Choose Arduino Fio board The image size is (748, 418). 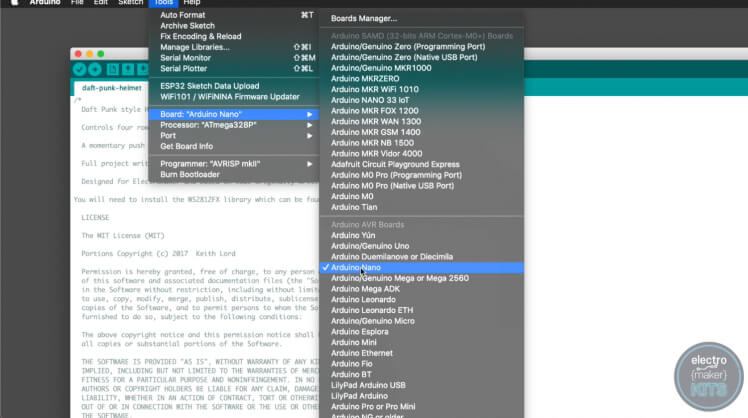pyautogui.click(x=422, y=364)
